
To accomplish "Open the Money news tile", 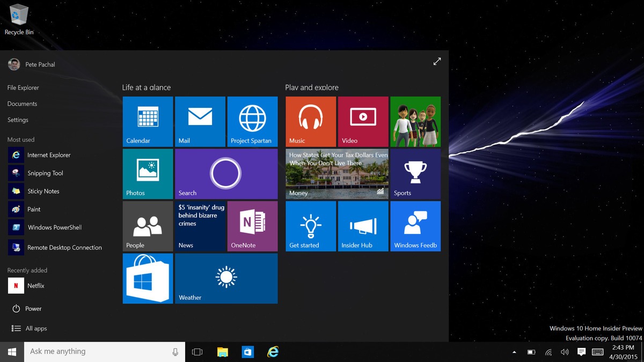I will click(337, 174).
